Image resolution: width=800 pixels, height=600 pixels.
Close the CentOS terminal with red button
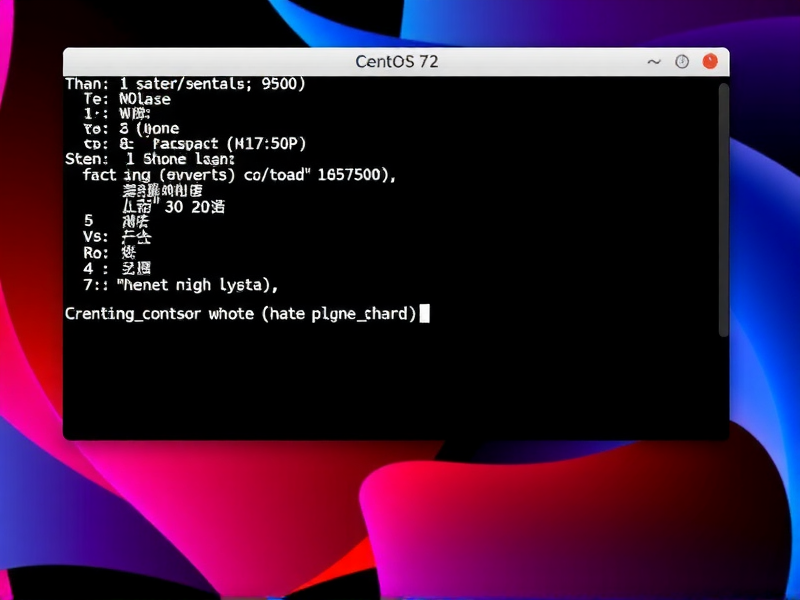click(709, 62)
